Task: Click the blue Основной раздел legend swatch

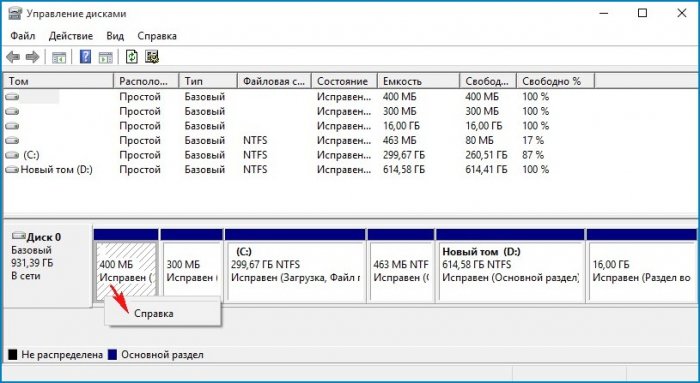Action: pyautogui.click(x=112, y=355)
